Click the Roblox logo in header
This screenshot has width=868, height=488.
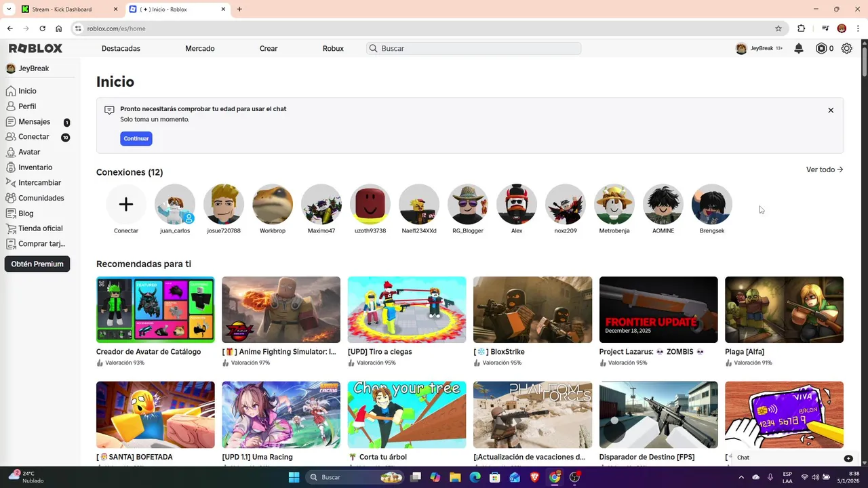point(35,48)
